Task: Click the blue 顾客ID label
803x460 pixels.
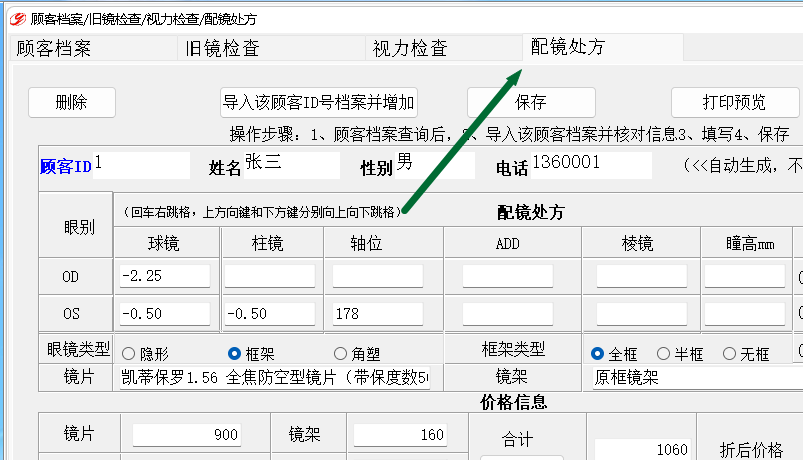Action: (66, 166)
